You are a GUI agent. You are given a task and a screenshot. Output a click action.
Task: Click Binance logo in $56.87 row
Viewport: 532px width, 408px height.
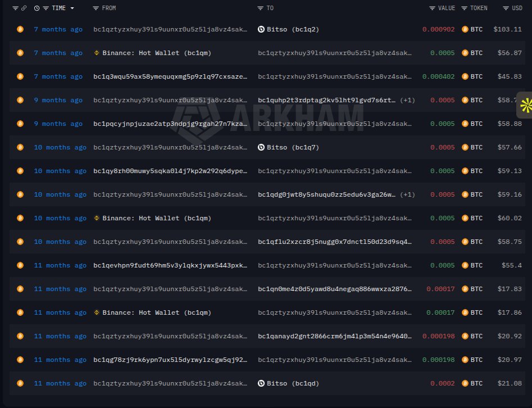pos(97,53)
